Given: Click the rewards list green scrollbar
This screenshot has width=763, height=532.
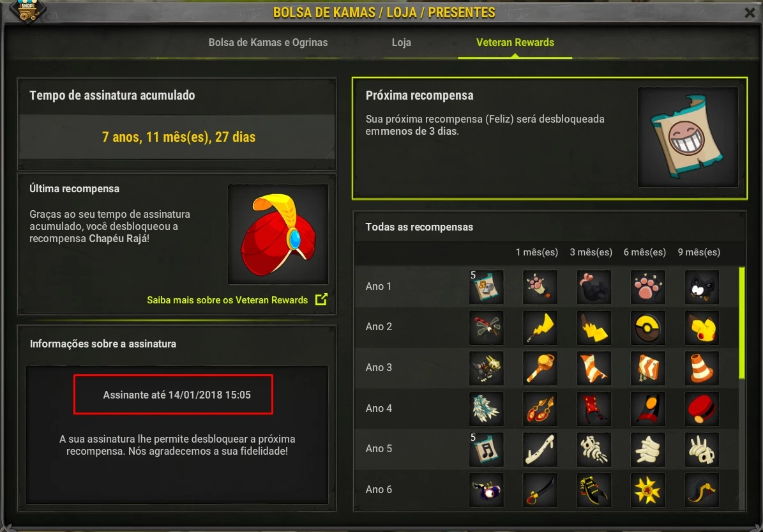Looking at the screenshot, I should [x=741, y=323].
